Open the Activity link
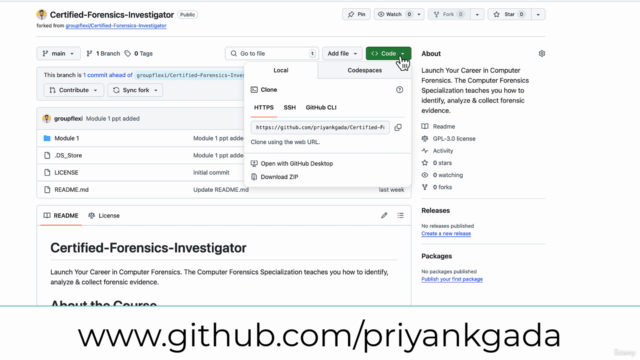640x360 pixels. [443, 151]
